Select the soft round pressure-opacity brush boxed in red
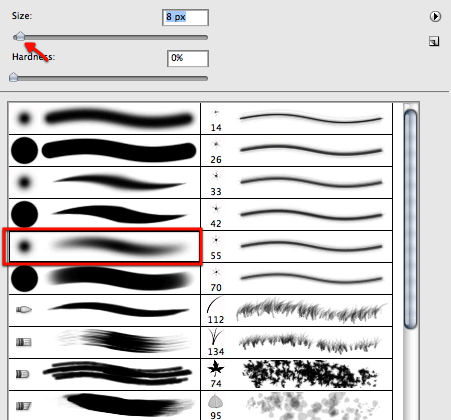Viewport: 451px width, 420px height. (x=104, y=247)
